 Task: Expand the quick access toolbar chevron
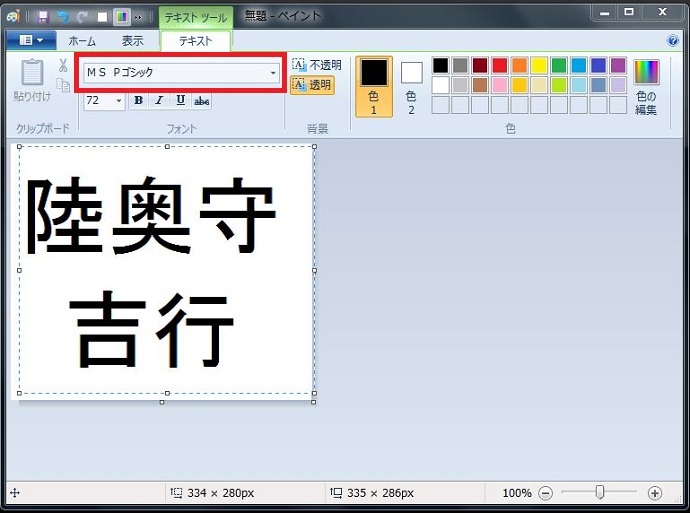139,17
